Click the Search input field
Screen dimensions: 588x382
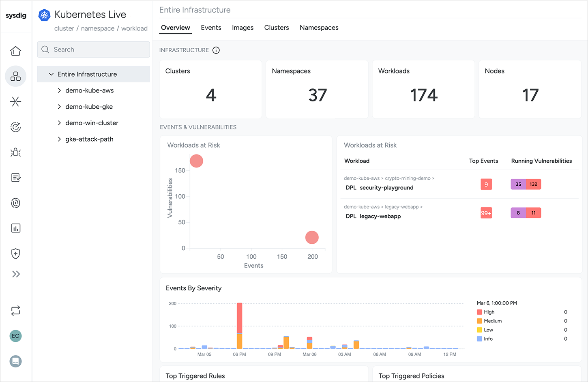coord(94,49)
